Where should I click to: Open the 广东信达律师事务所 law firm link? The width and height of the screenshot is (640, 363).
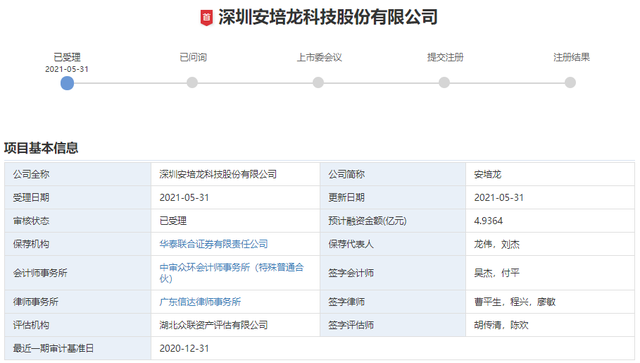pos(200,302)
